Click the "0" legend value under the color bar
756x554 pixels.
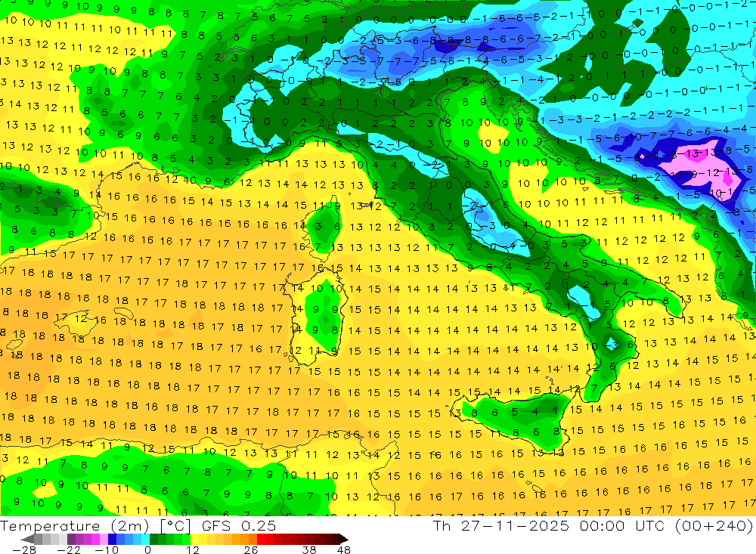(148, 549)
